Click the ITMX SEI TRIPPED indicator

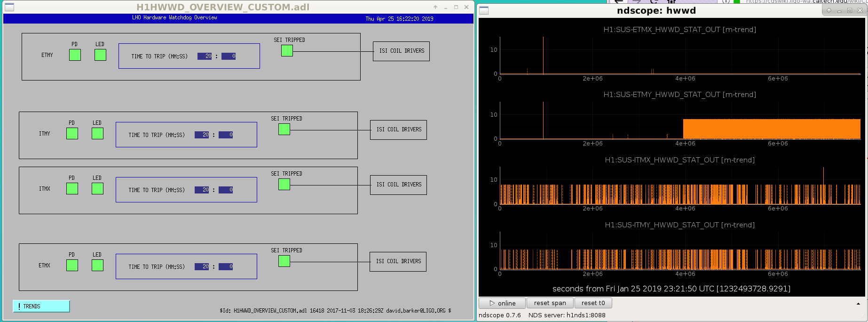[x=284, y=185]
